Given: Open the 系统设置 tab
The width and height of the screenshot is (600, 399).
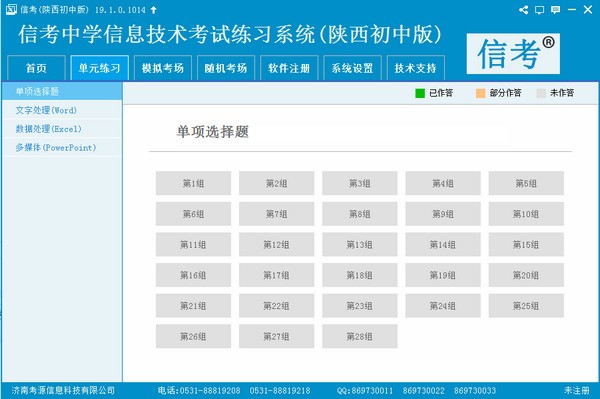Looking at the screenshot, I should tap(352, 68).
